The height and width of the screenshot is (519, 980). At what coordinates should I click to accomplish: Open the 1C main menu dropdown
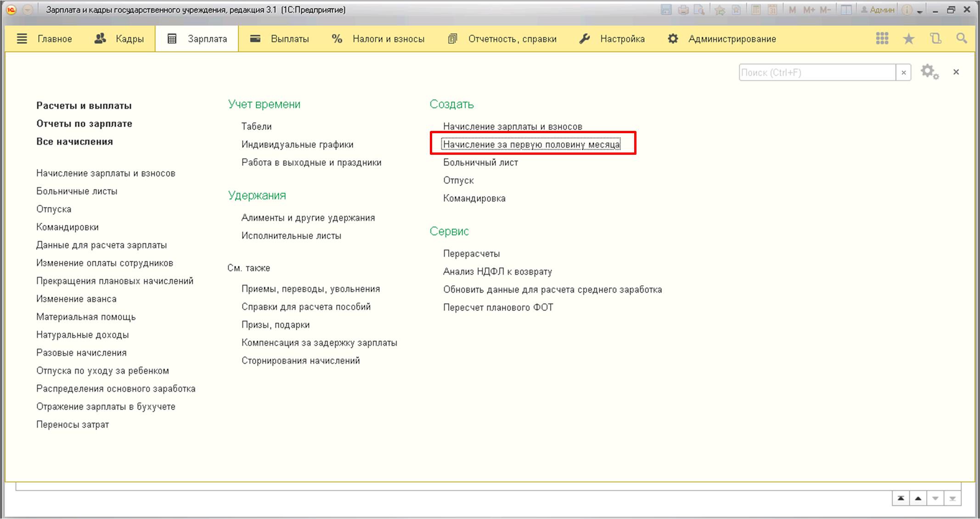pyautogui.click(x=28, y=10)
